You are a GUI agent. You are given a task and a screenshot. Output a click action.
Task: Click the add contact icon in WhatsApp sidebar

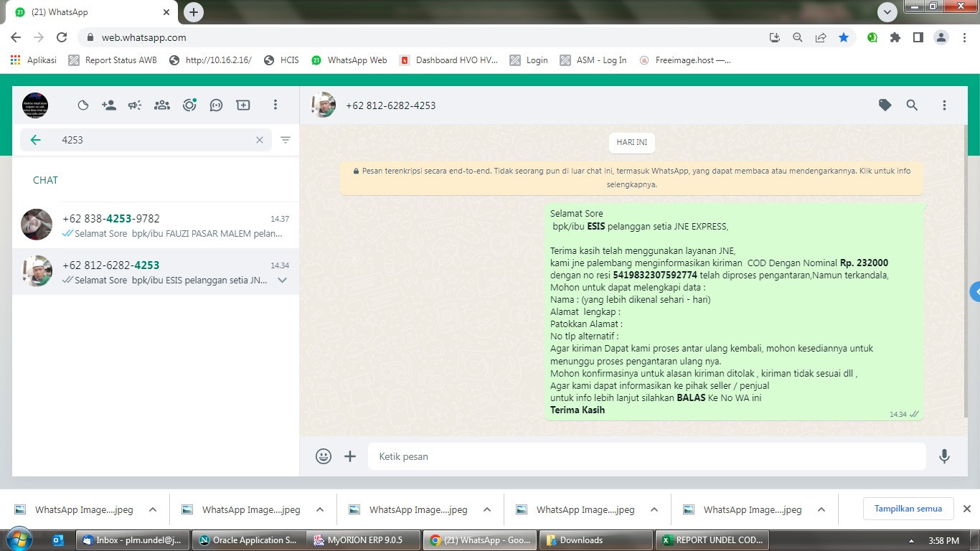(109, 105)
